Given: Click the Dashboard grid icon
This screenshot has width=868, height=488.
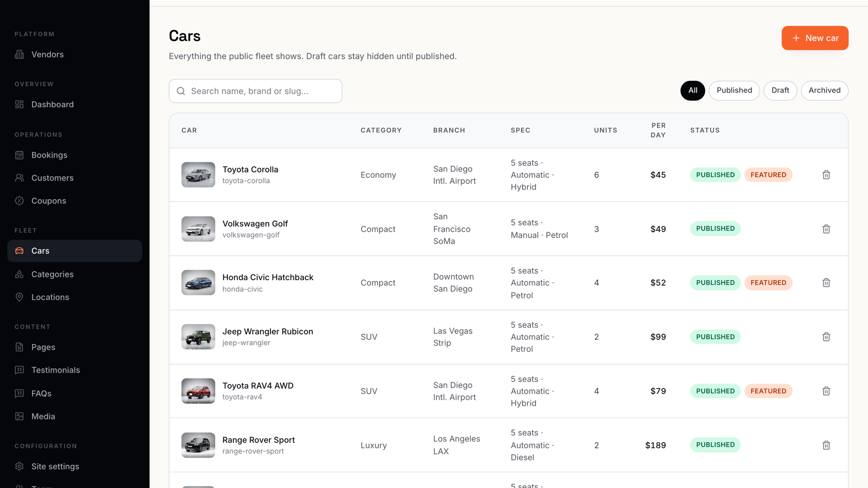Looking at the screenshot, I should [19, 104].
